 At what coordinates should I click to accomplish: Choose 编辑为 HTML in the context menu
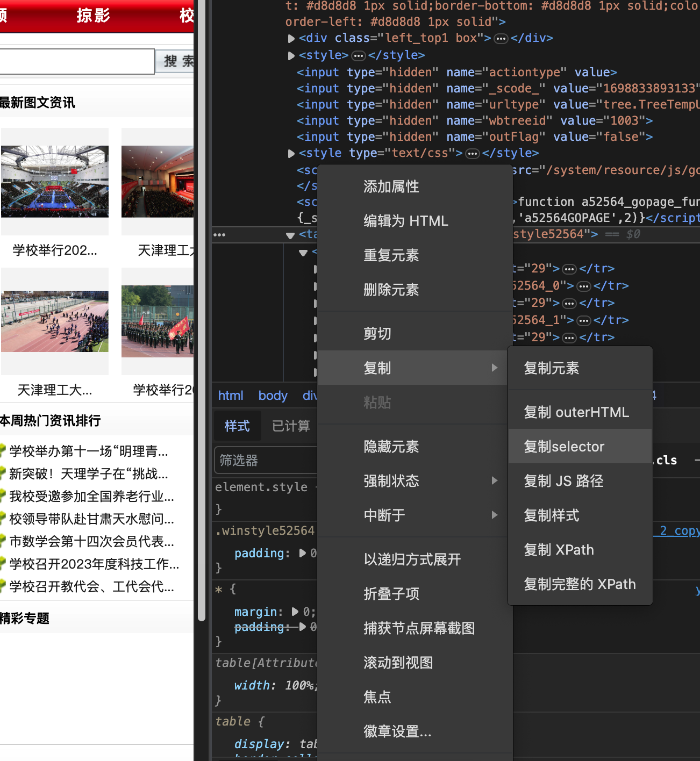coord(405,221)
